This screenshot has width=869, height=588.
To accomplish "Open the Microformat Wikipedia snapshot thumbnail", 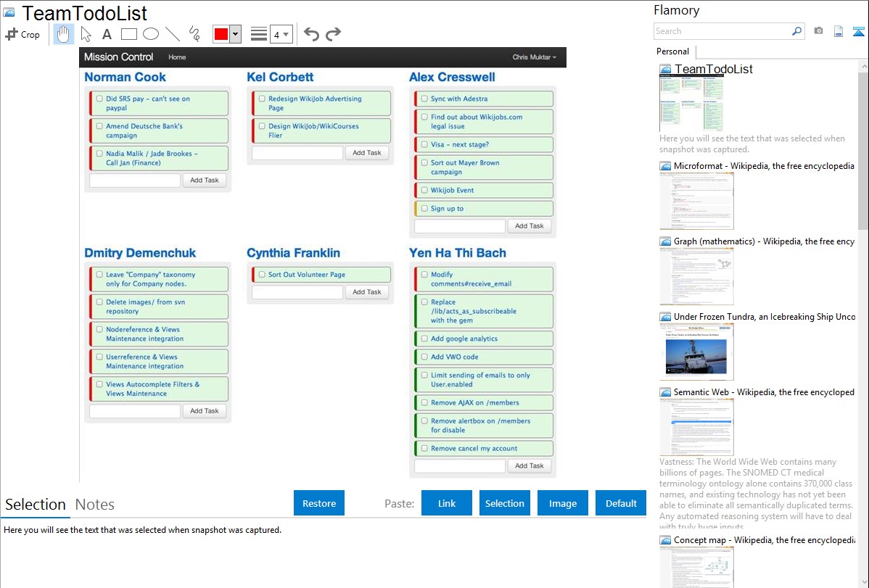I will coord(696,201).
